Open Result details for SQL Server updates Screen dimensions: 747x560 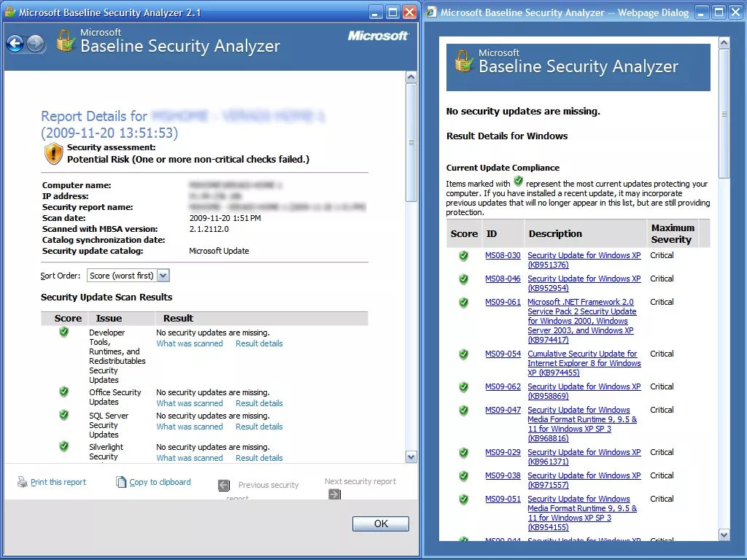(x=259, y=427)
